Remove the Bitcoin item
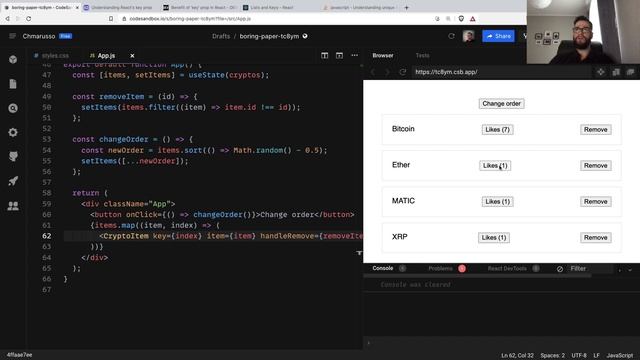 tap(596, 129)
